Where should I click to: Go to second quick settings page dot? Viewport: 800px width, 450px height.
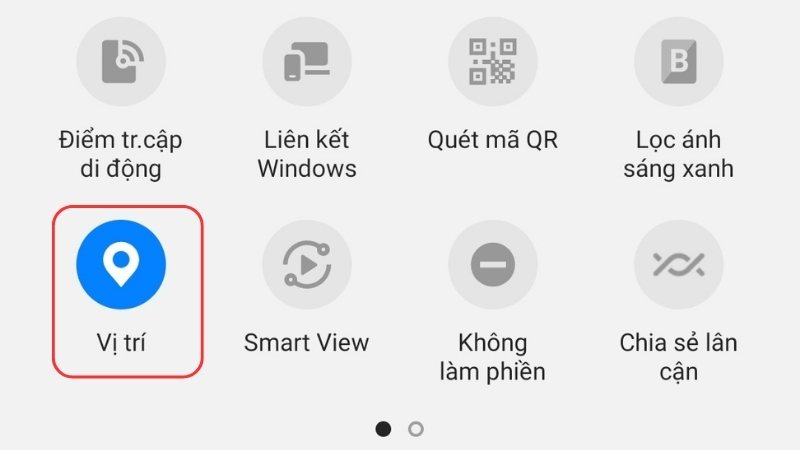tap(416, 429)
